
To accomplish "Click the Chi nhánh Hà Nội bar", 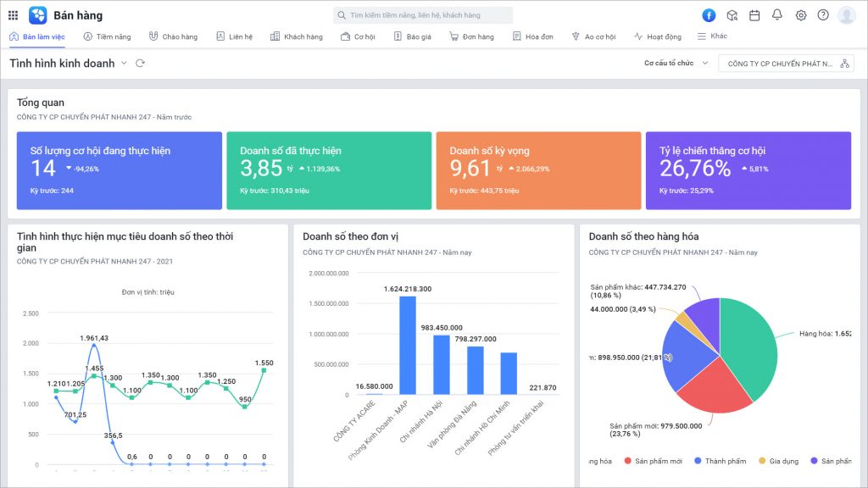I will pyautogui.click(x=441, y=364).
